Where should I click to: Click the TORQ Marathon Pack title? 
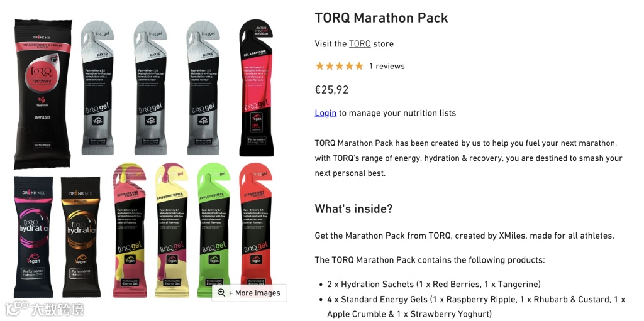click(381, 18)
